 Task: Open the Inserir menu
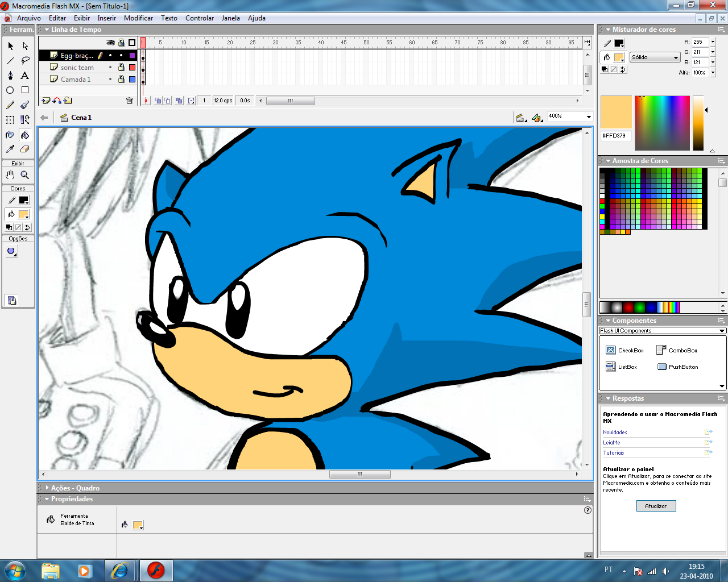pos(106,18)
